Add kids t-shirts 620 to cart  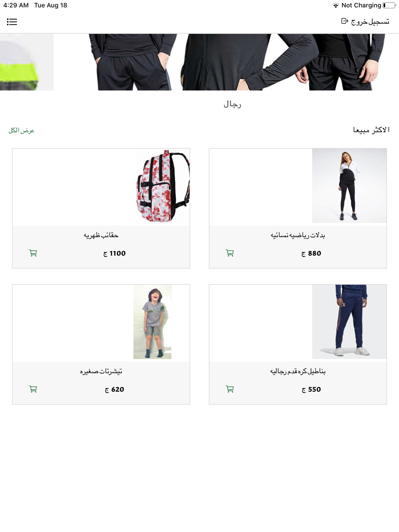point(33,389)
